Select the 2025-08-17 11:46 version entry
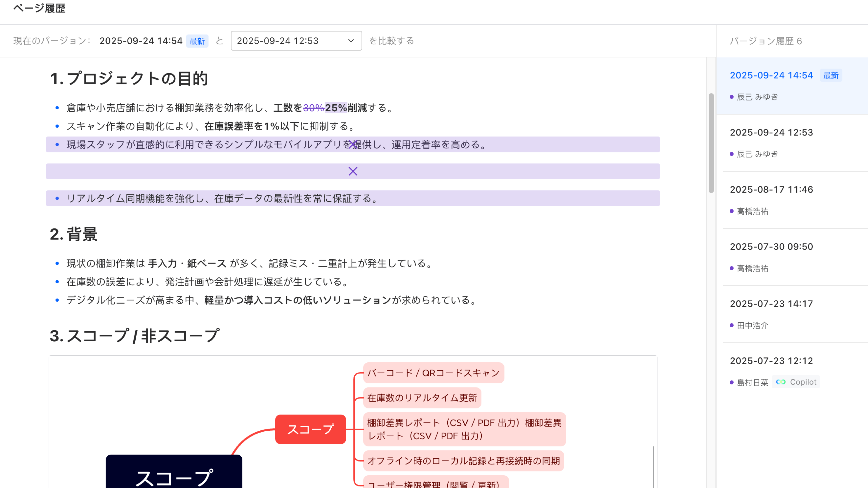 point(771,189)
